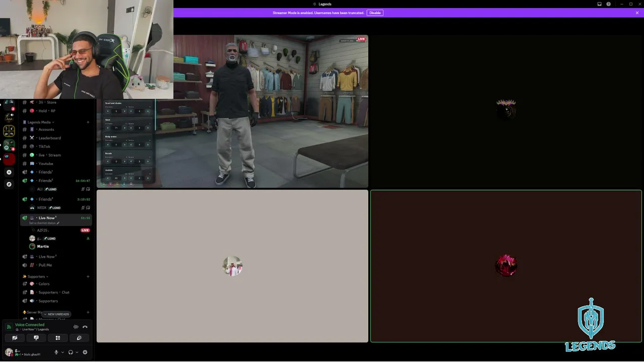Open the help icon in title bar
The width and height of the screenshot is (644, 362).
608,4
